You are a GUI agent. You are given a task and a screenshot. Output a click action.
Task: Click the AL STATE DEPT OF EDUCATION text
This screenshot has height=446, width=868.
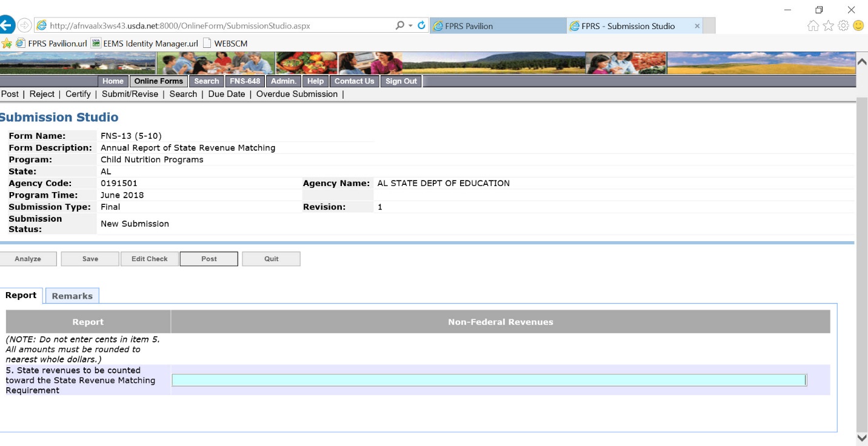coord(443,183)
